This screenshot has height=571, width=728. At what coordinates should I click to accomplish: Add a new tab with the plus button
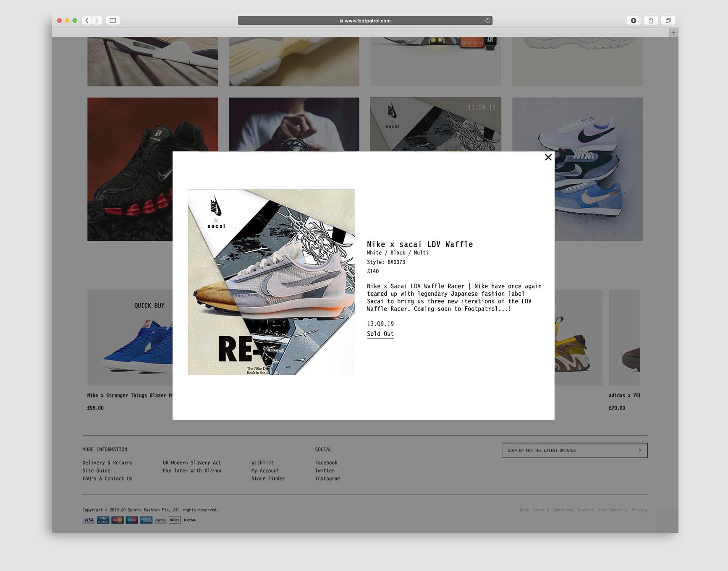click(673, 32)
